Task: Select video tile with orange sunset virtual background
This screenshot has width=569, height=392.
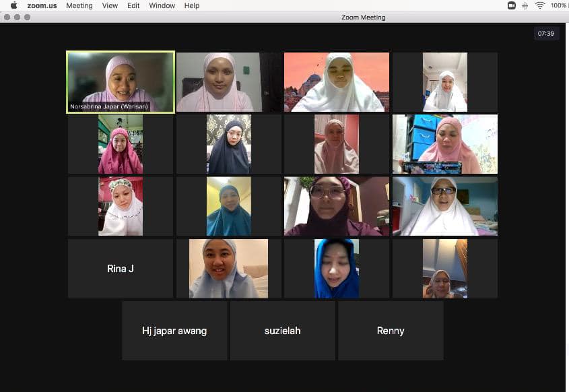Action: 337,82
